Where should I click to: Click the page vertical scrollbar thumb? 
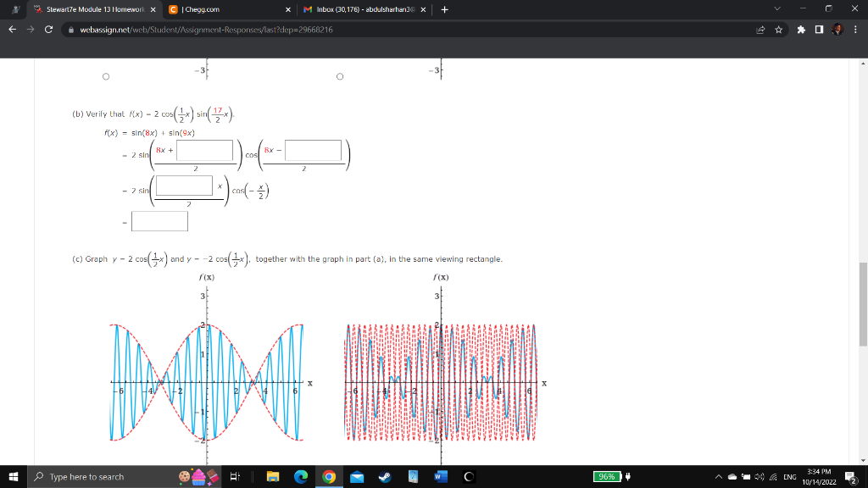click(x=863, y=304)
